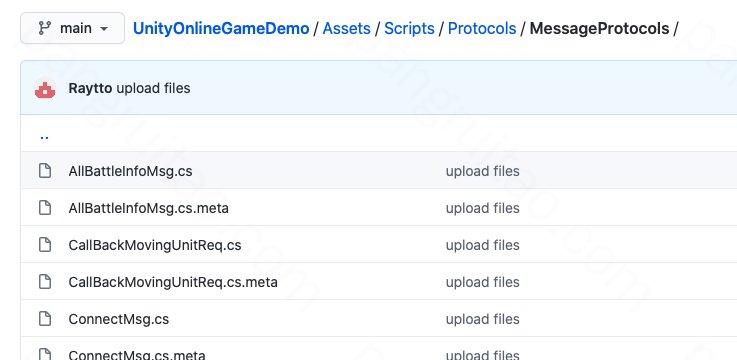Viewport: 737px width, 360px height.
Task: Open the AllBattleInfoMsg.cs.meta file
Action: coord(149,208)
